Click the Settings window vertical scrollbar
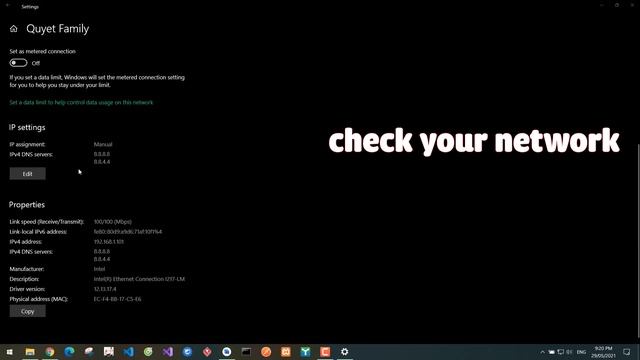640x360 pixels. point(638,241)
